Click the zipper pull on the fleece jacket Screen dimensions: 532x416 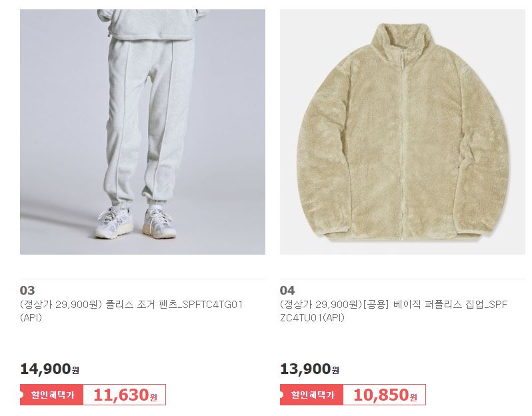point(403,62)
